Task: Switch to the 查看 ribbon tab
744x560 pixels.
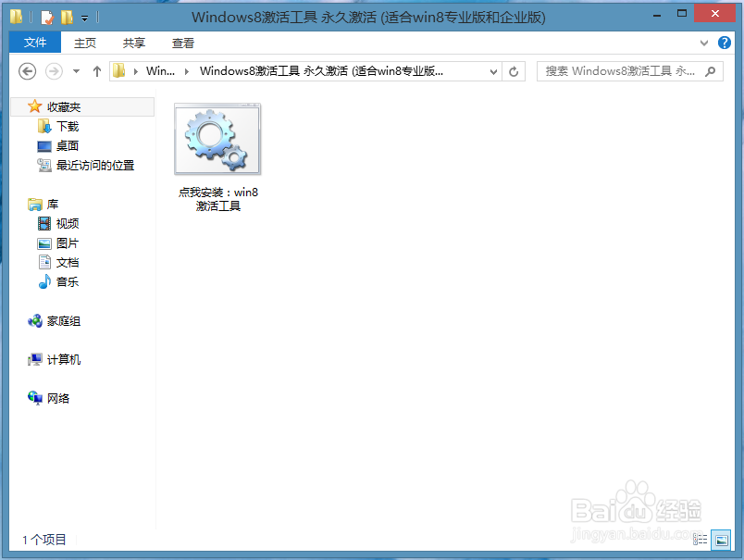Action: click(182, 44)
